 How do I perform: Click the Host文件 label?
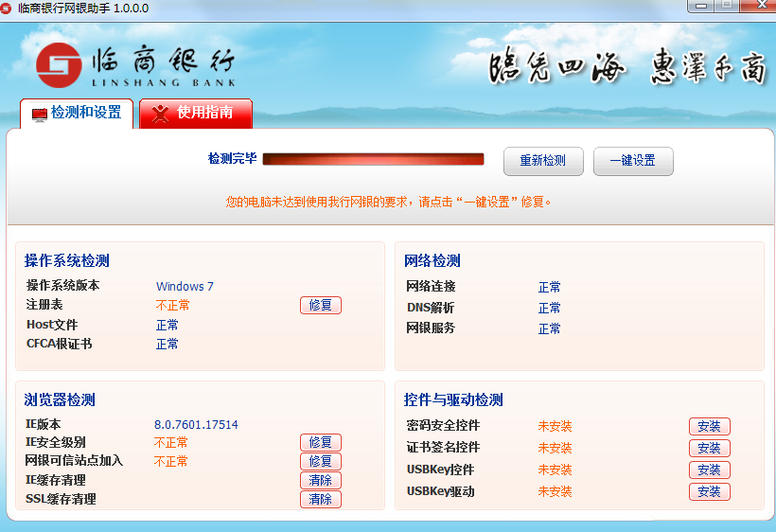[52, 325]
